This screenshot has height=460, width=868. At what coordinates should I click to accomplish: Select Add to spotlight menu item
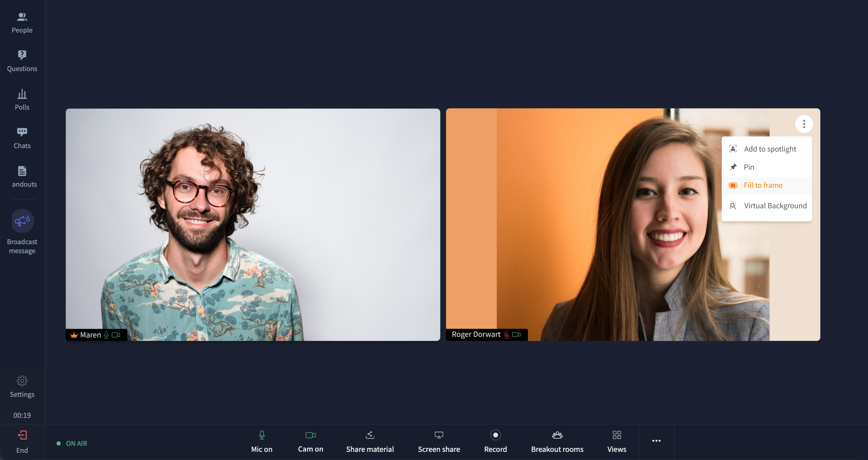[769, 149]
